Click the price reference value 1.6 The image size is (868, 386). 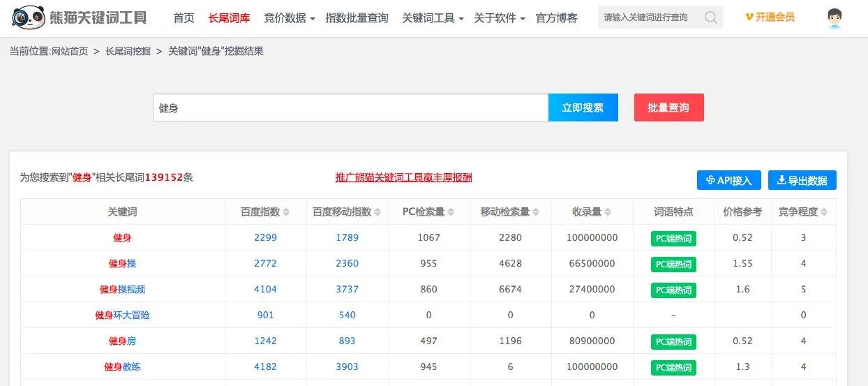click(x=742, y=289)
